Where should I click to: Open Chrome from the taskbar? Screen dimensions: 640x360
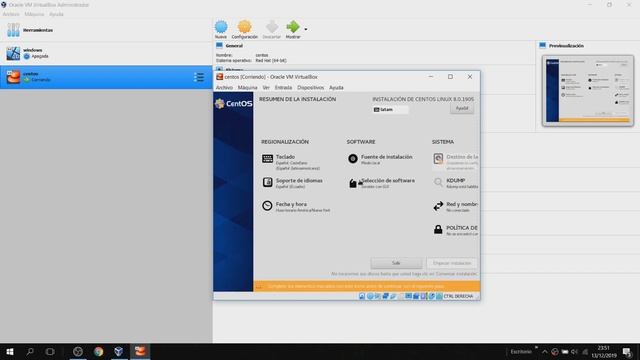click(x=98, y=351)
